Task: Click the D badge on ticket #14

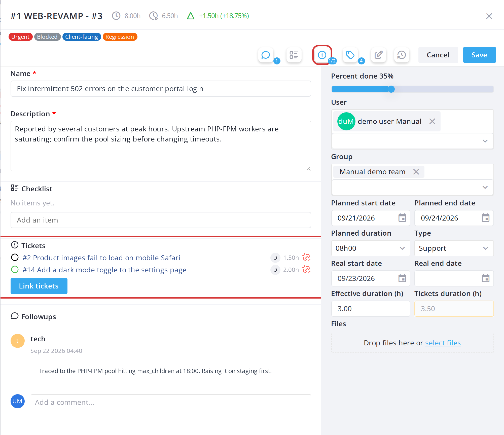Action: 275,270
